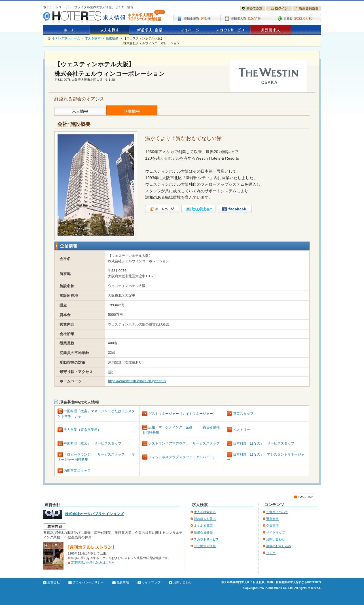This screenshot has height=605, width=364.
Task: Open the facebook button
Action: point(235,209)
